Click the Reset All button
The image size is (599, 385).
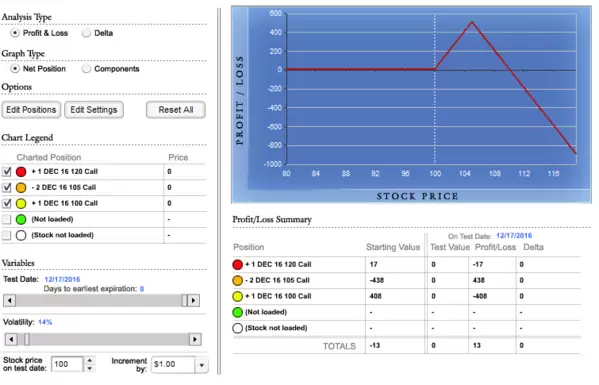tap(176, 110)
